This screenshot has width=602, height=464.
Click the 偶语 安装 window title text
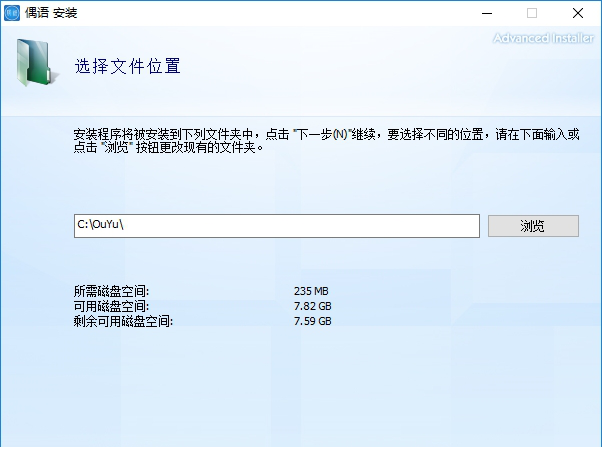(x=51, y=13)
